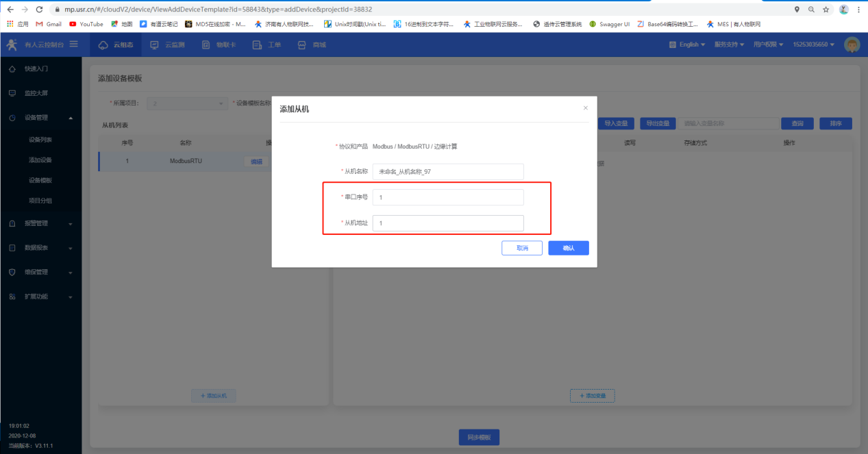The image size is (868, 454).
Task: Open the 用户权限 dropdown menu
Action: (x=769, y=45)
